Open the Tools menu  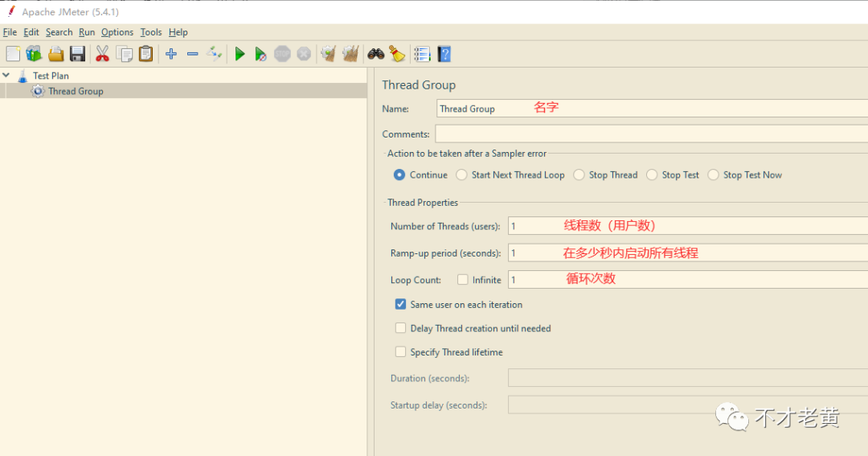click(x=151, y=32)
